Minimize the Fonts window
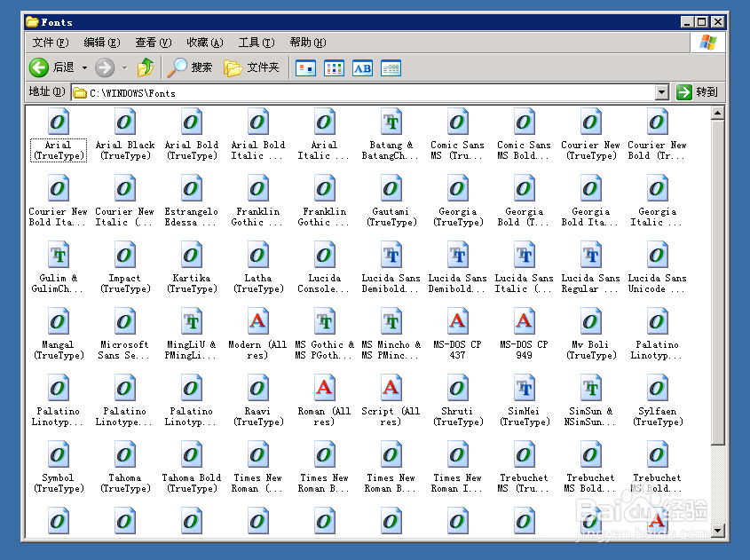The image size is (750, 560). click(x=688, y=22)
